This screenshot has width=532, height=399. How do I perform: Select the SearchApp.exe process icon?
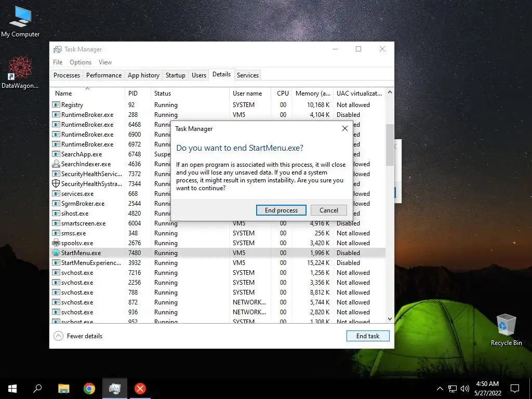pyautogui.click(x=56, y=154)
